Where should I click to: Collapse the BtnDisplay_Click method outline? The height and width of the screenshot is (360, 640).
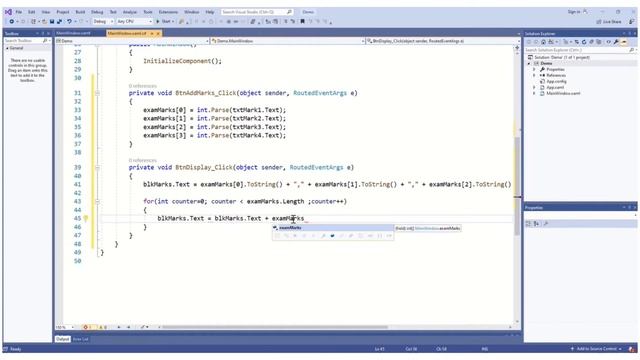(97, 167)
